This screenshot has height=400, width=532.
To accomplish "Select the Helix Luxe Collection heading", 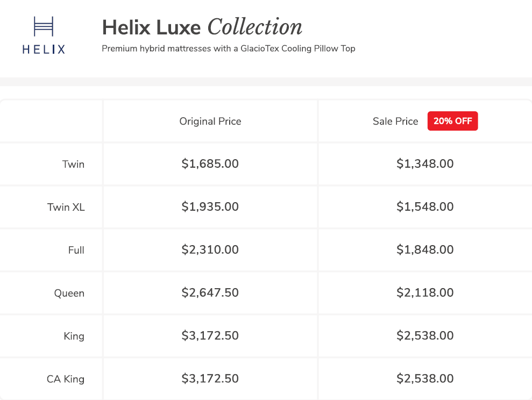I will [202, 27].
